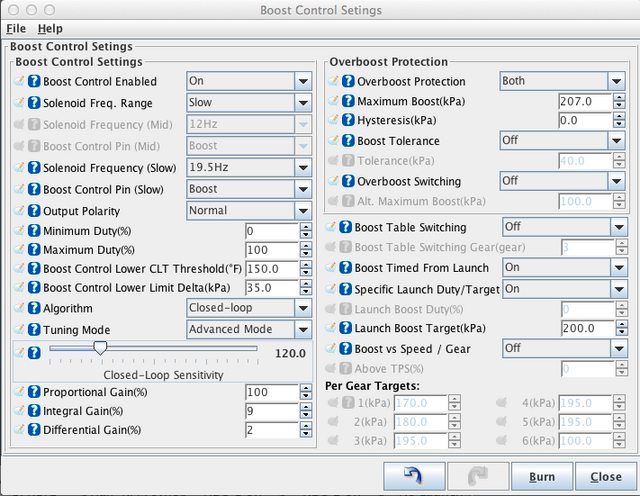Open help for Boost Table Switching

pos(345,227)
